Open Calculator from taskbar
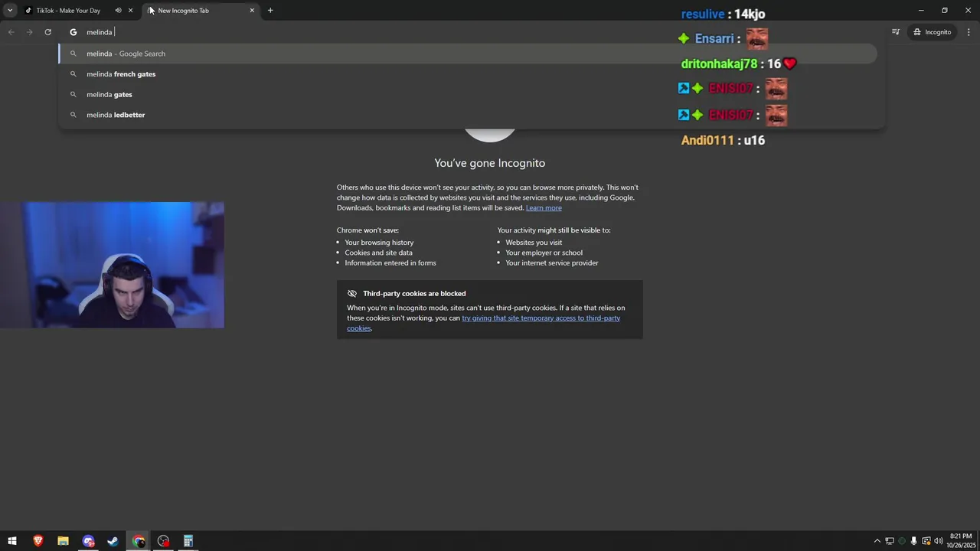 [188, 541]
